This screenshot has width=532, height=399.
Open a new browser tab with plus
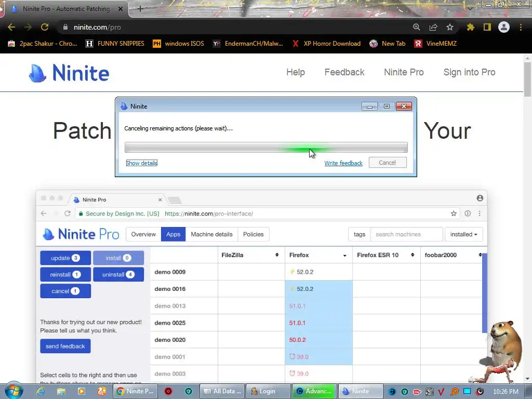(x=140, y=9)
